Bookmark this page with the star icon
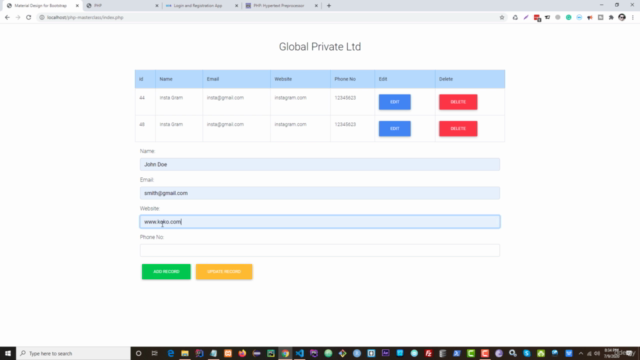640x360 pixels. click(x=502, y=18)
